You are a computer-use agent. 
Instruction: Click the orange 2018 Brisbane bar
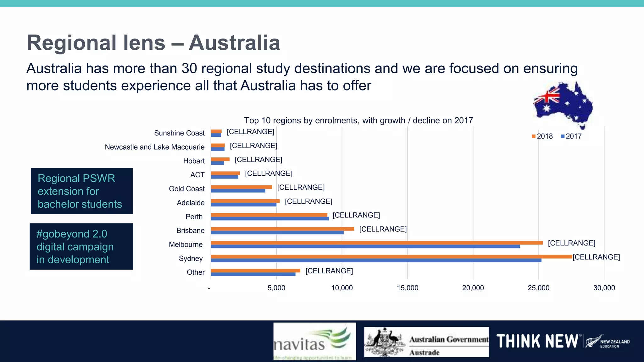282,229
